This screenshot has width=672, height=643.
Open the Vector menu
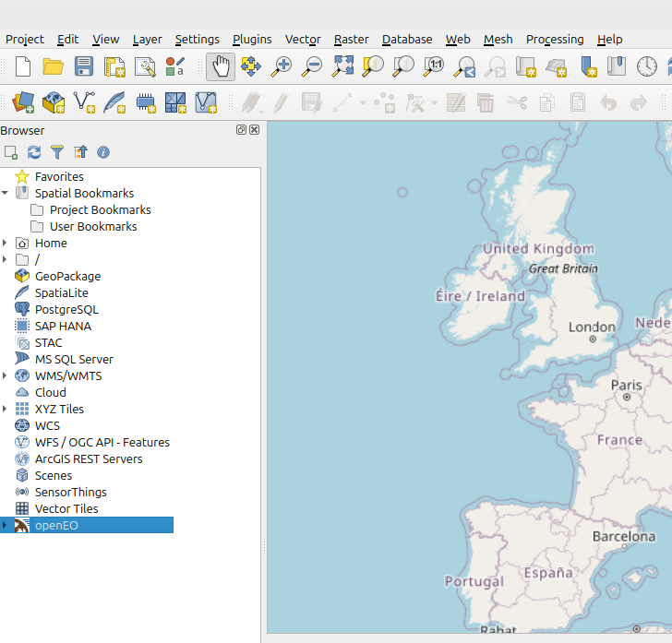[x=303, y=40]
